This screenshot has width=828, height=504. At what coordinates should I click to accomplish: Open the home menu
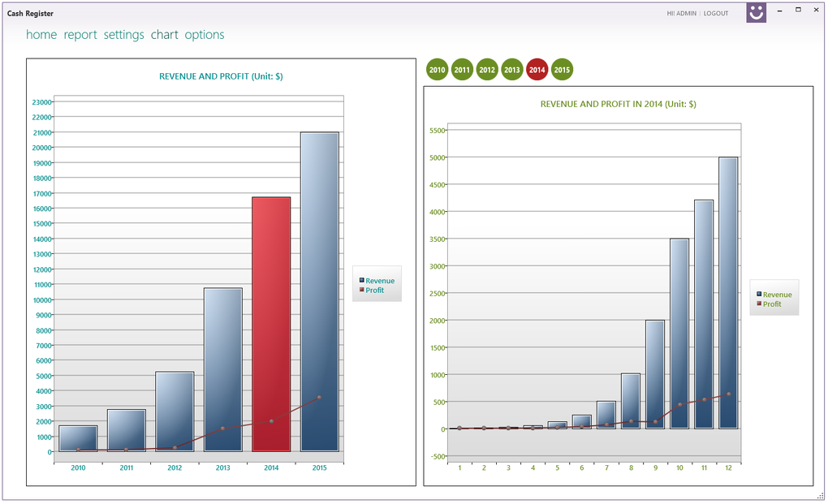coord(41,35)
